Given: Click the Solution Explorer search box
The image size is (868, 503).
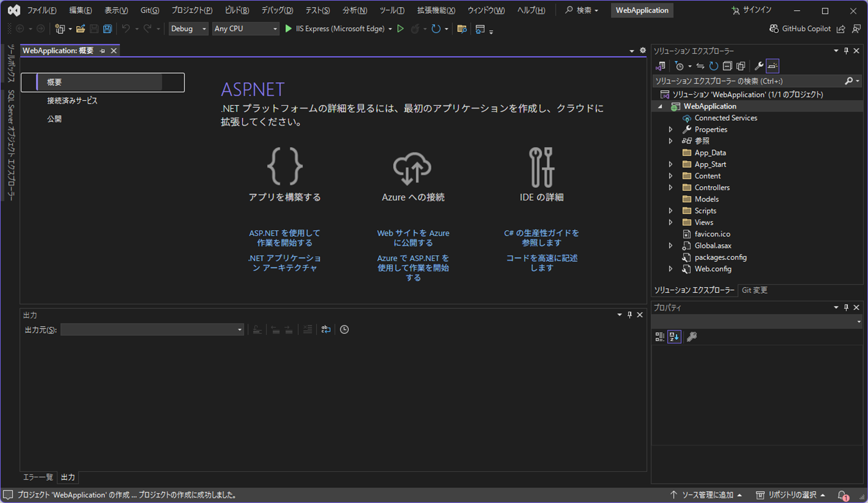Looking at the screenshot, I should click(x=744, y=81).
